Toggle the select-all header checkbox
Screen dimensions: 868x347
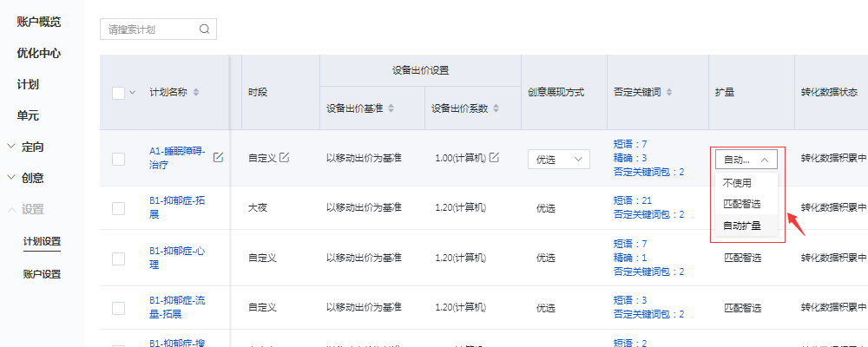coord(119,92)
